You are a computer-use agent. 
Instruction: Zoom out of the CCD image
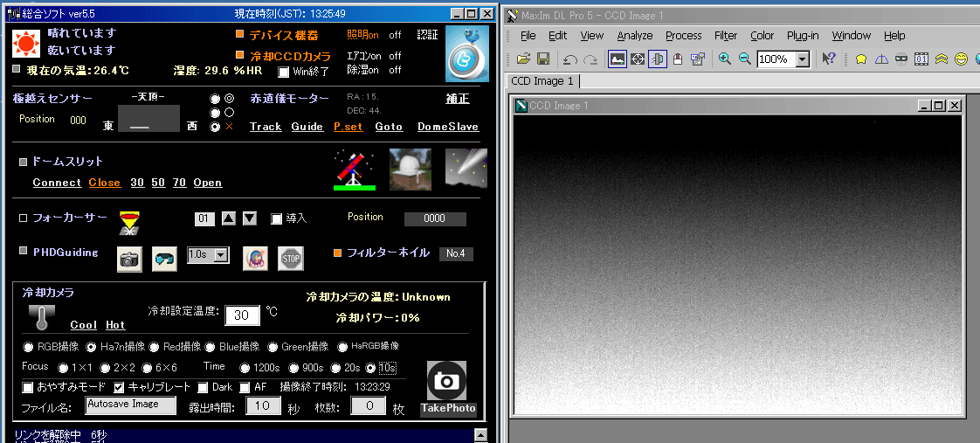pyautogui.click(x=744, y=59)
